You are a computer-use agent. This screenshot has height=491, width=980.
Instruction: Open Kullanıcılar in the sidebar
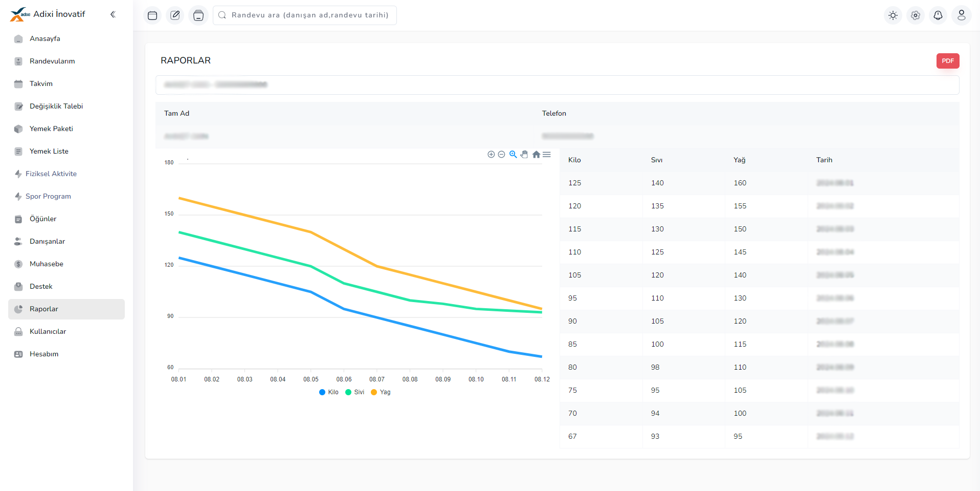[66, 332]
